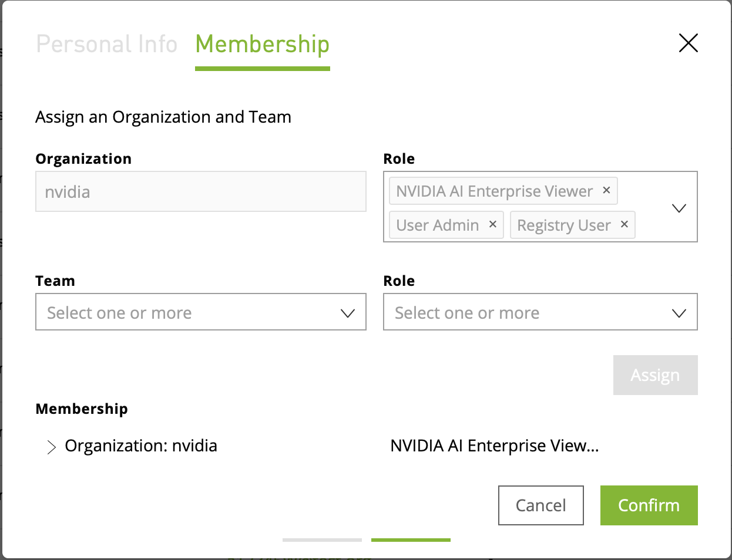Screen dimensions: 732x560
Task: Close the user details dialog
Action: [x=688, y=43]
